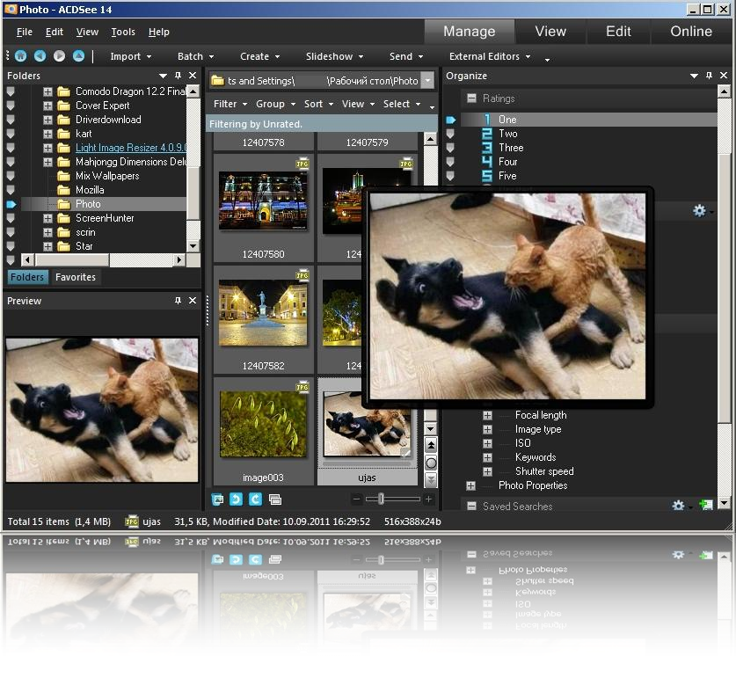Image resolution: width=736 pixels, height=700 pixels.
Task: Expand the Light Image Resizer folder
Action: point(47,148)
